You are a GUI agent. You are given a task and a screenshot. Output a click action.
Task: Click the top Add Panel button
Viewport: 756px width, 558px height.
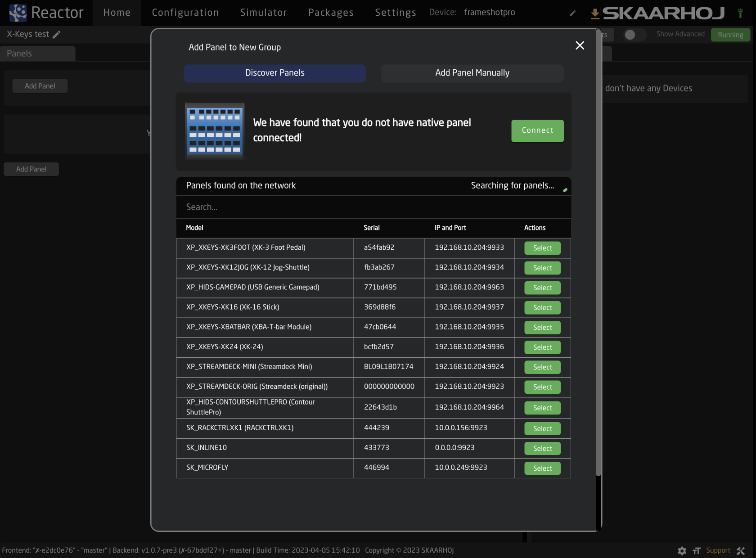pyautogui.click(x=40, y=86)
